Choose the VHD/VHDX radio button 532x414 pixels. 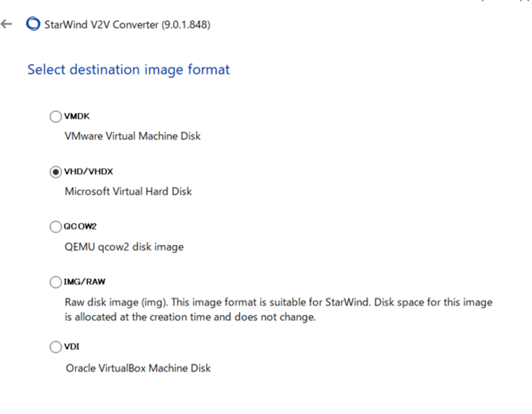point(56,172)
